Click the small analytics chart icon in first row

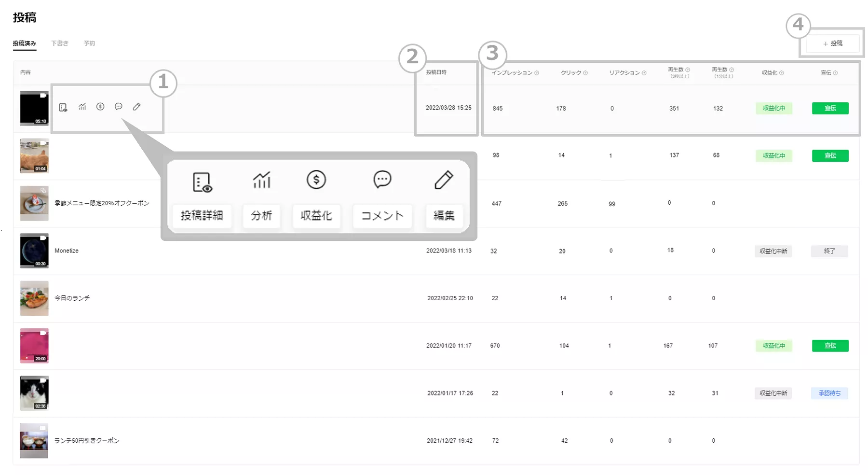pyautogui.click(x=82, y=107)
